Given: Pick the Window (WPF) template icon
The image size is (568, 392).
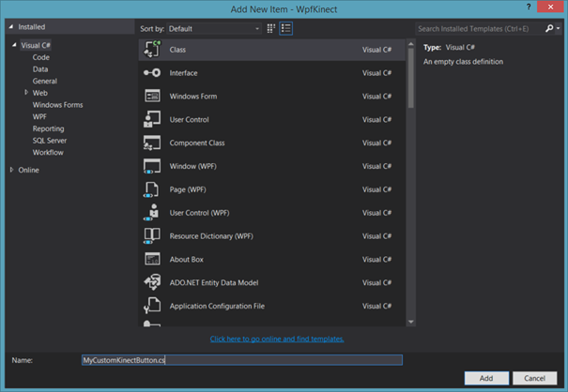Looking at the screenshot, I should coord(152,166).
